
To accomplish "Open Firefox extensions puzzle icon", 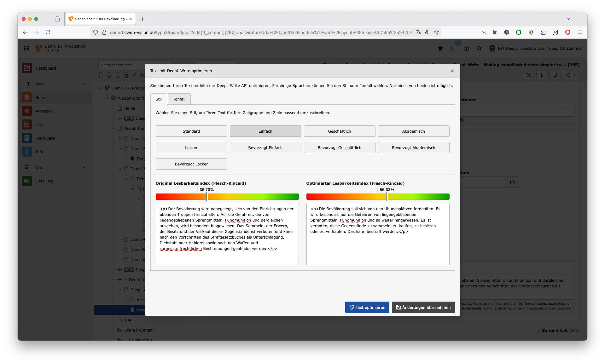I will point(543,32).
